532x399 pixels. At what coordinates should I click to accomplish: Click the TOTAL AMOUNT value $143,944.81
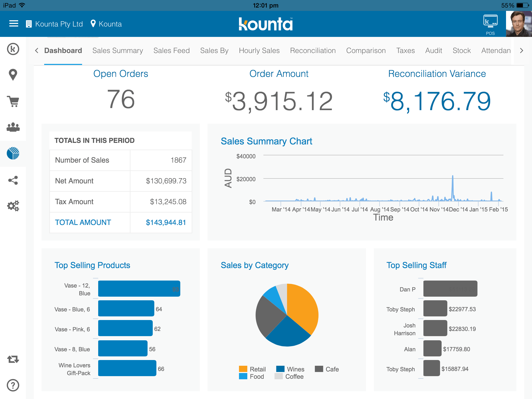point(166,222)
